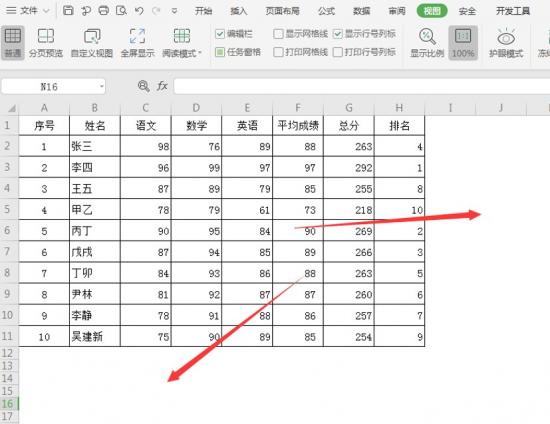Screen dimensions: 550x424
Task: Open the 公式 ribbon tab
Action: [326, 11]
